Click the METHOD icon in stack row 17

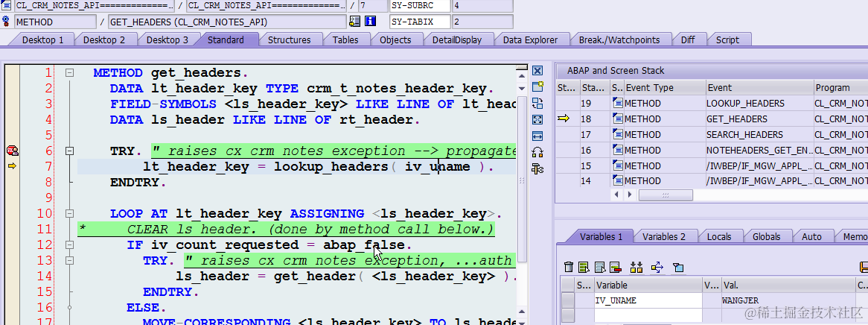pos(618,134)
